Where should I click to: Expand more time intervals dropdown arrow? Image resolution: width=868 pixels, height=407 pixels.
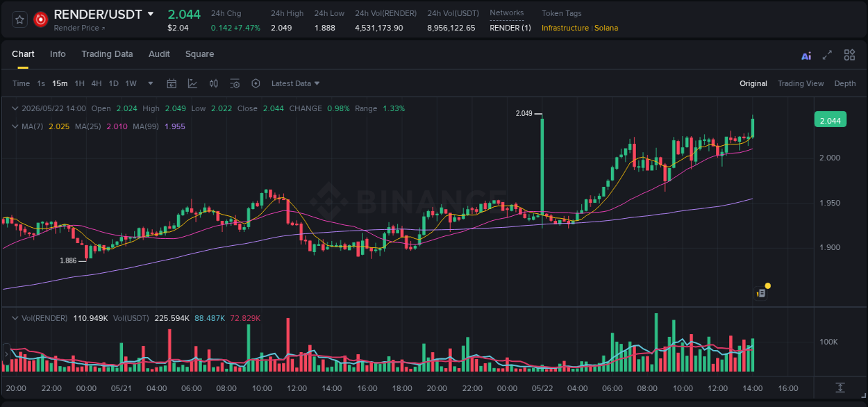(x=151, y=83)
